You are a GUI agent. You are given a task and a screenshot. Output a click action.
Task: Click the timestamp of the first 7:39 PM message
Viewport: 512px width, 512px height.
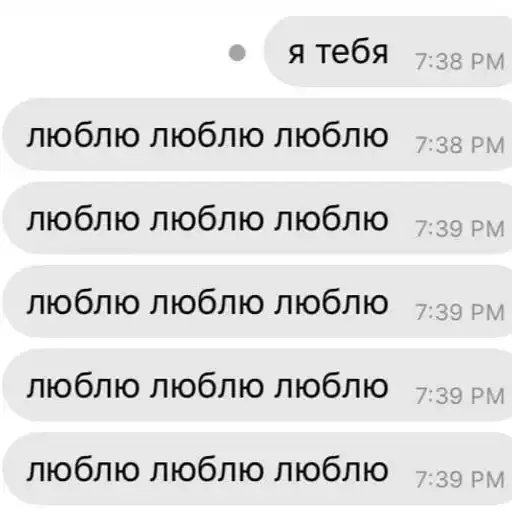tap(460, 229)
